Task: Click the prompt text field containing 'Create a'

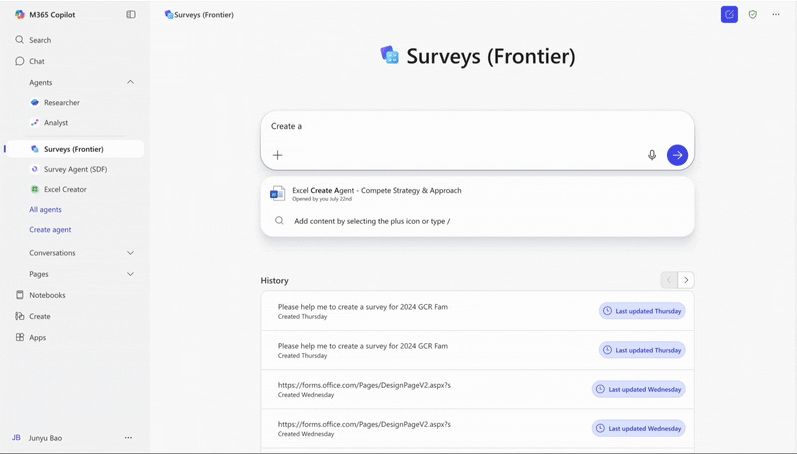Action: [x=477, y=126]
